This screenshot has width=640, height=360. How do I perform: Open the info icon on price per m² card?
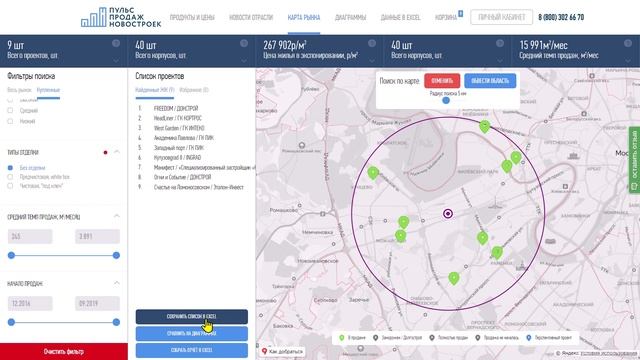[372, 43]
